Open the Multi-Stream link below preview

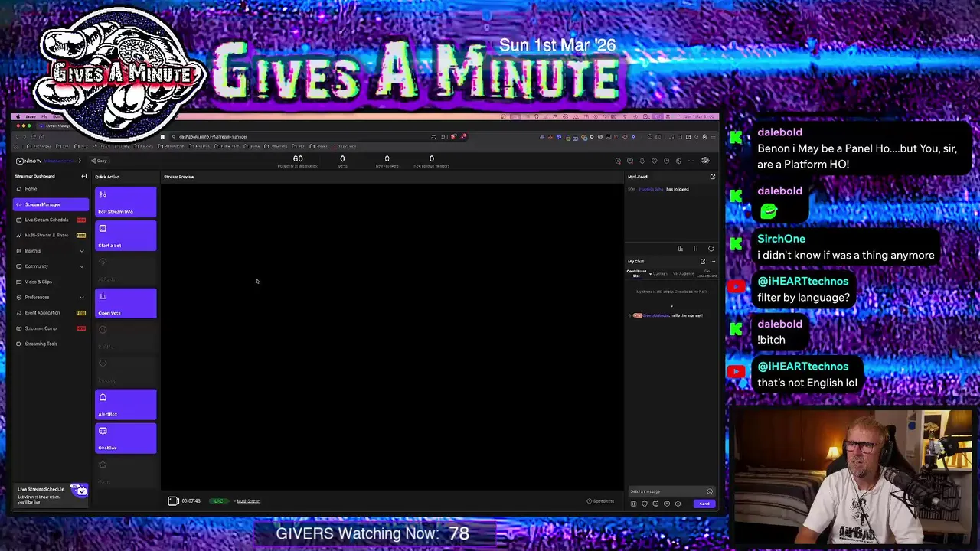point(248,501)
